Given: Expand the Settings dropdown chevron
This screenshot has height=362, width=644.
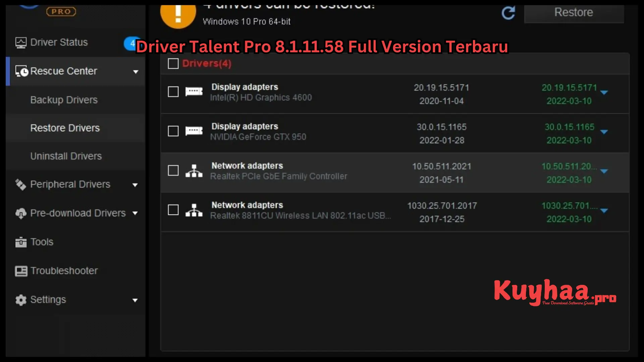Looking at the screenshot, I should coord(136,300).
